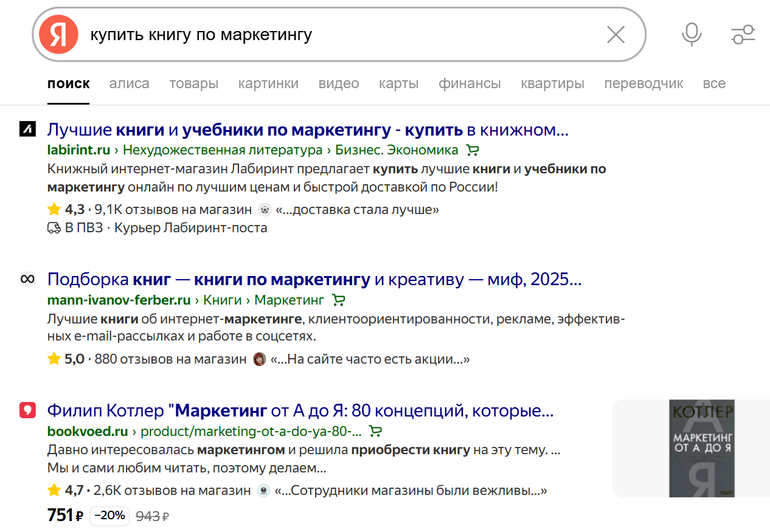Open the «...доставка стала лучше» review quote
Viewport: 770px width, 532px height.
pyautogui.click(x=357, y=210)
